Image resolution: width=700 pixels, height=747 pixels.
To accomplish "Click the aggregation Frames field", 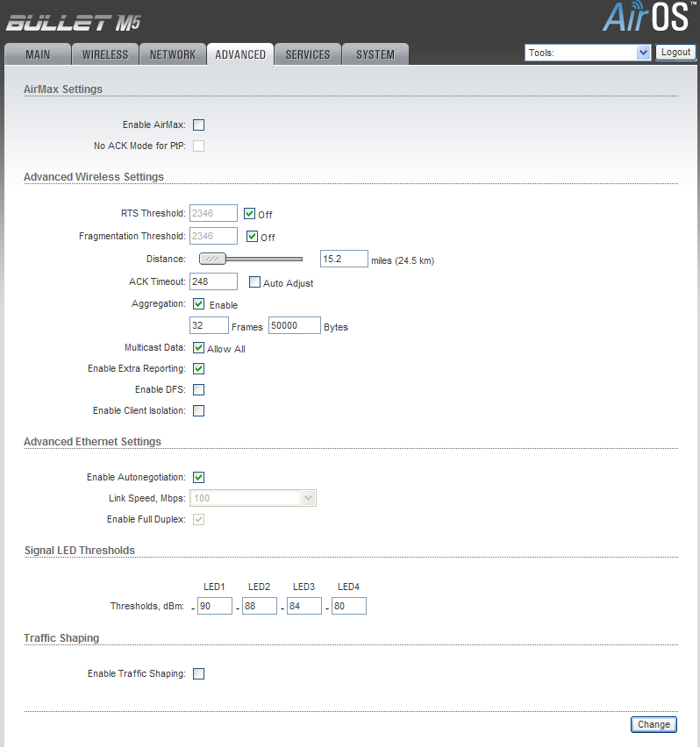I will [209, 325].
